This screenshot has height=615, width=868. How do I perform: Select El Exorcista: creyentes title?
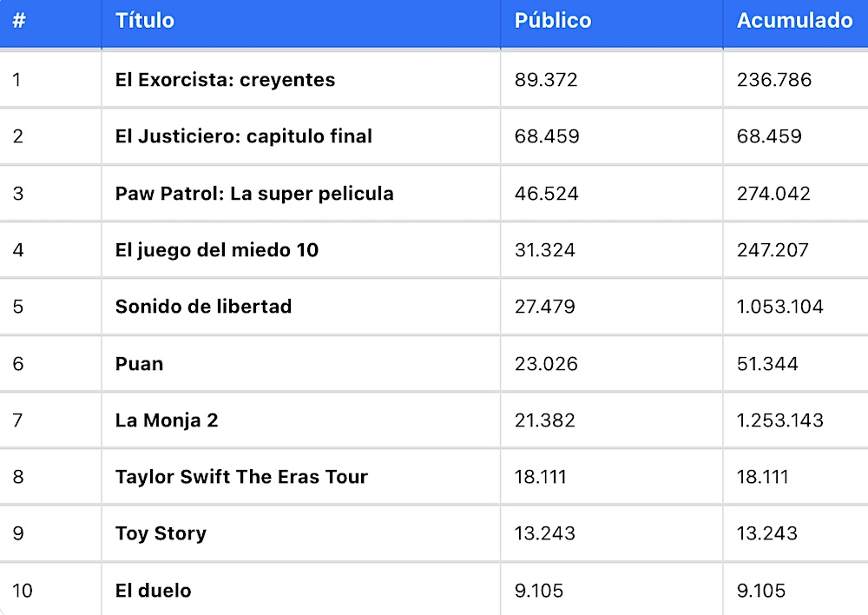[x=225, y=80]
